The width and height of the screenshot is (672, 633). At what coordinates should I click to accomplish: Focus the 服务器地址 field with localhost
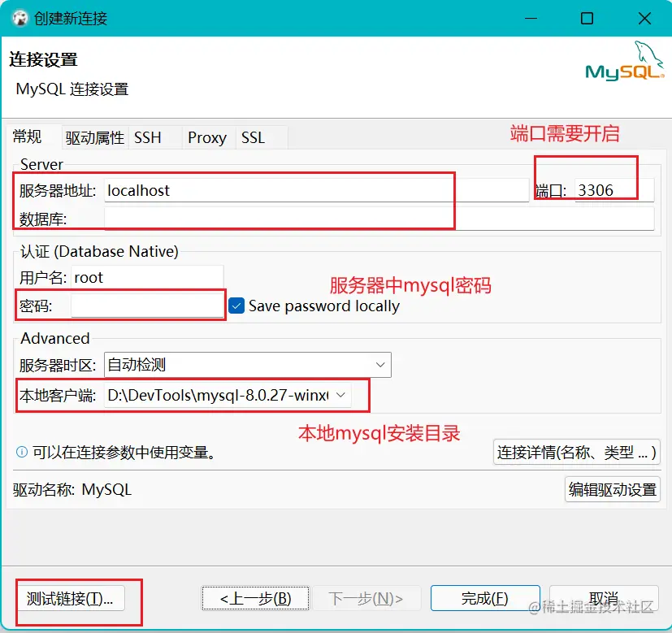click(316, 190)
